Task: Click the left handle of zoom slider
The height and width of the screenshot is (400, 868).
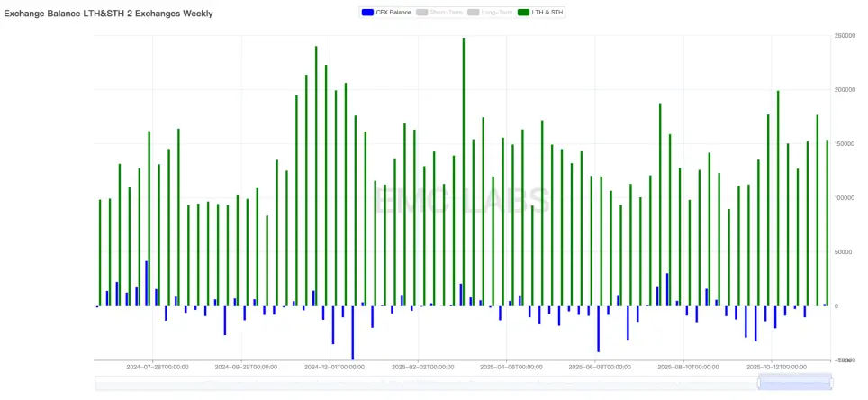Action: coord(759,383)
